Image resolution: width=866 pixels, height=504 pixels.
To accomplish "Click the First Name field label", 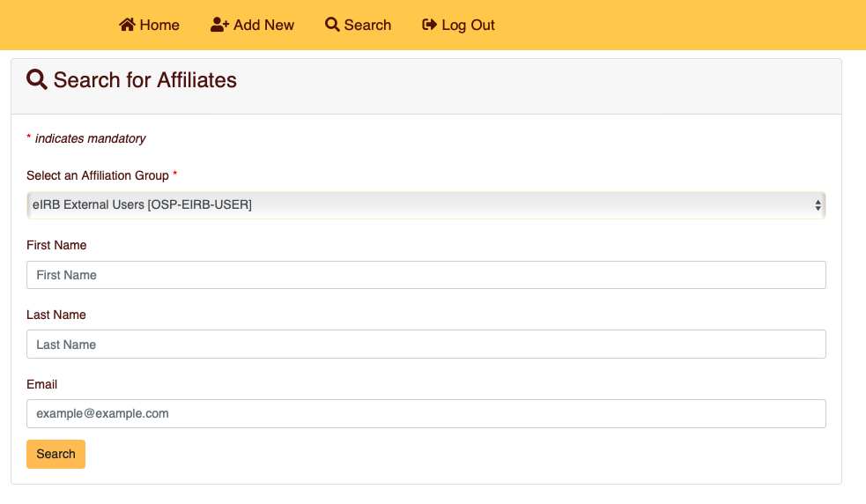I will coord(56,245).
